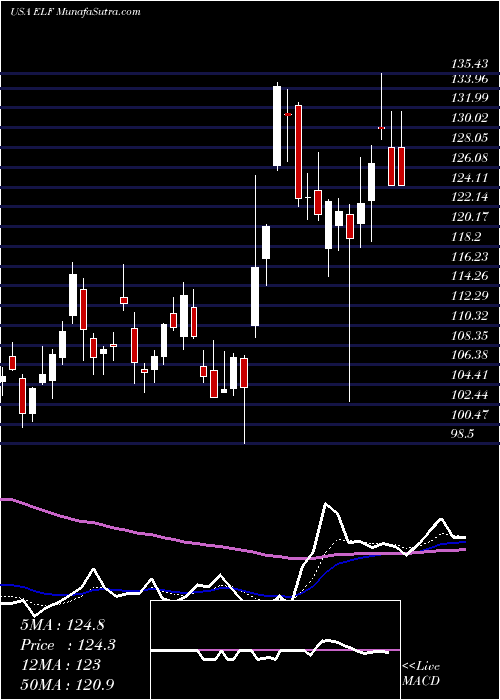This screenshot has width=500, height=700.
Task: Click the 108.35 price axis label
Action: pyautogui.click(x=470, y=336)
